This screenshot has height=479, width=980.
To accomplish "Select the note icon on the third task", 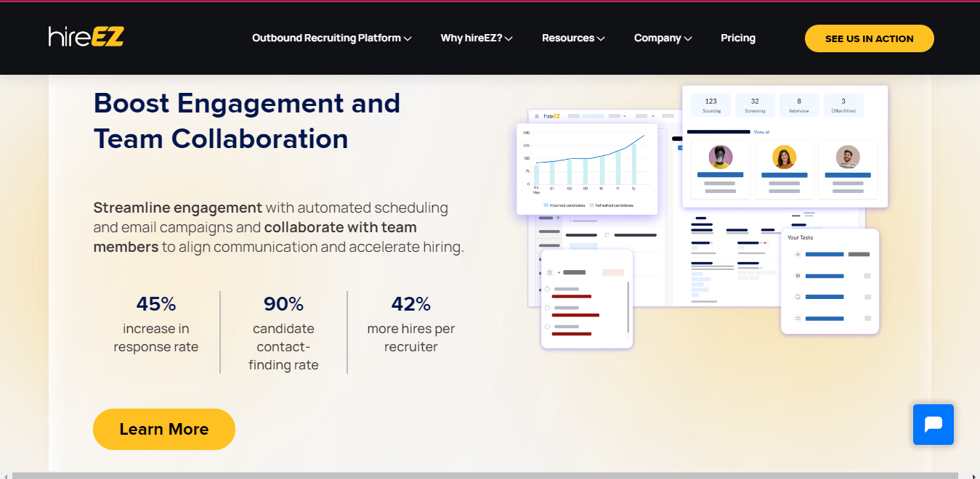I will tap(797, 296).
